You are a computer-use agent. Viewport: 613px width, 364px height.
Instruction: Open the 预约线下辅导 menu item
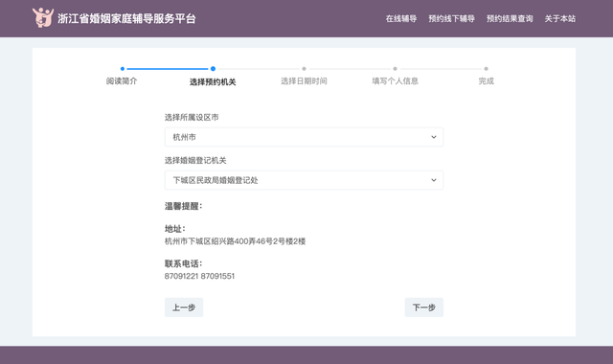(451, 18)
